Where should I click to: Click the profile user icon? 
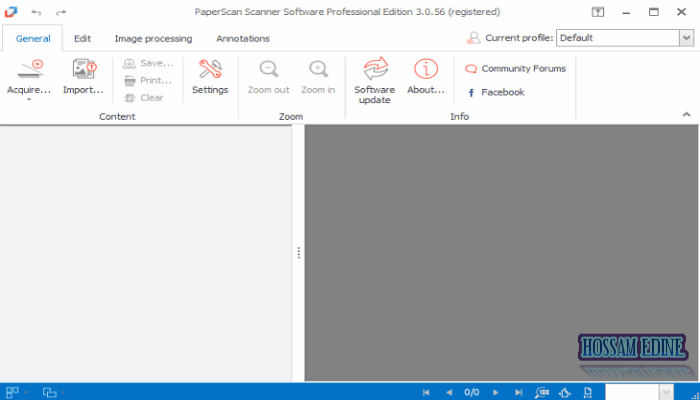pyautogui.click(x=474, y=38)
